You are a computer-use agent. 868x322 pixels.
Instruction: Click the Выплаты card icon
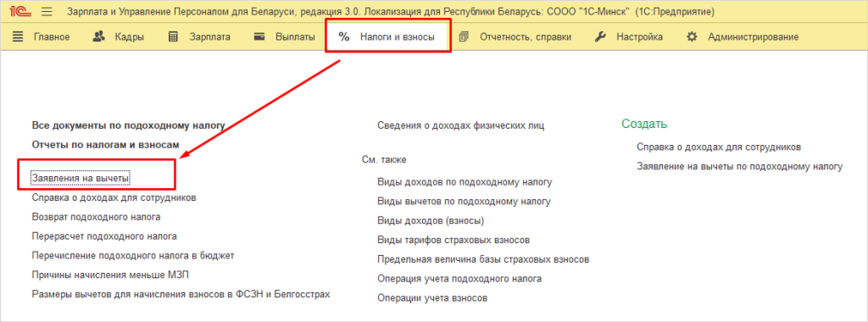(x=259, y=37)
